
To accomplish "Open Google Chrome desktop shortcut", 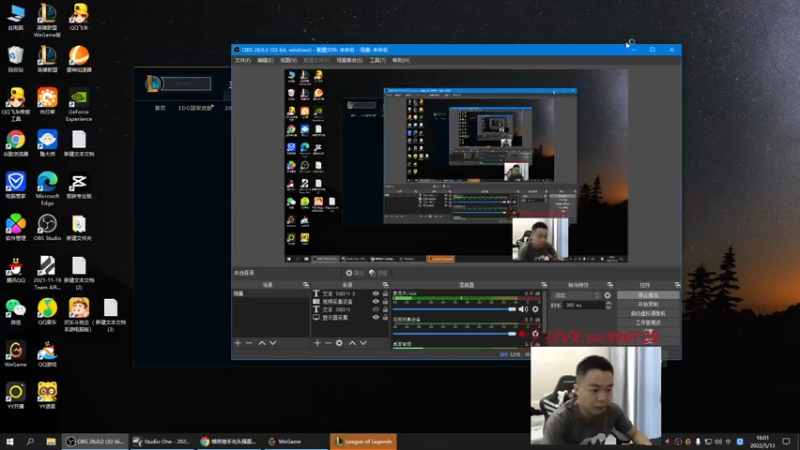I will point(16,143).
